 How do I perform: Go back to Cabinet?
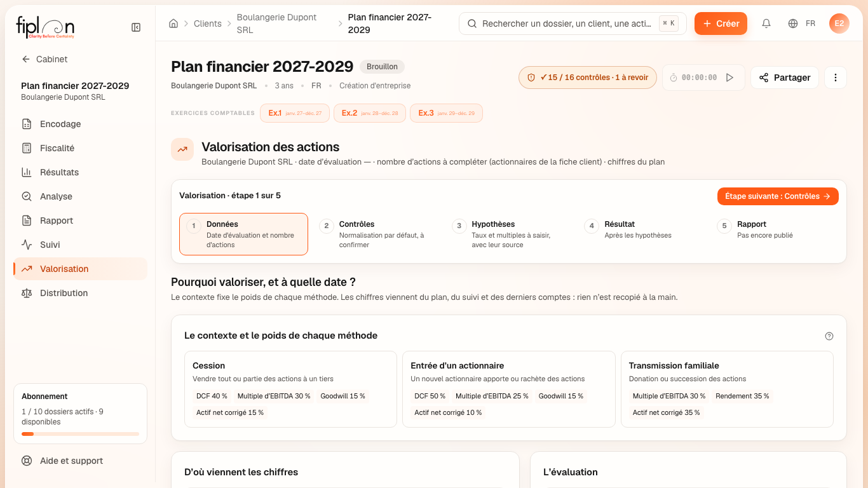coord(44,59)
